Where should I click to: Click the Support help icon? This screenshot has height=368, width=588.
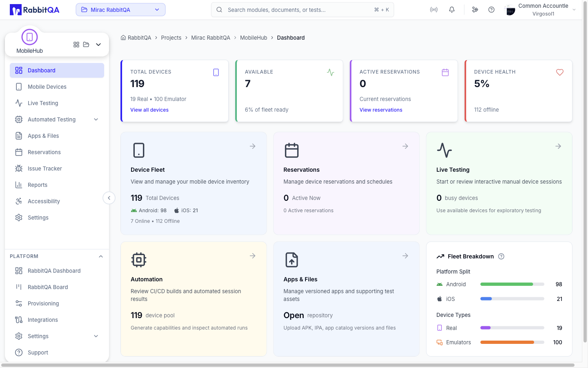tap(19, 352)
